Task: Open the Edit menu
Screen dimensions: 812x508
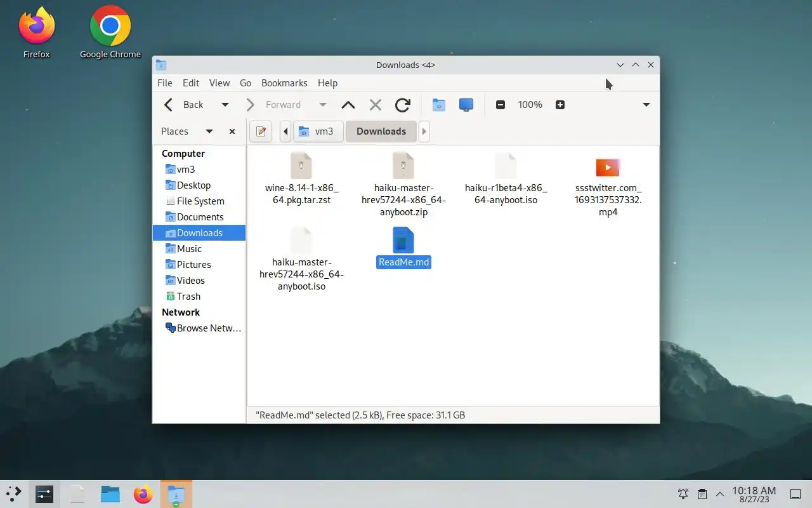Action: click(x=191, y=83)
